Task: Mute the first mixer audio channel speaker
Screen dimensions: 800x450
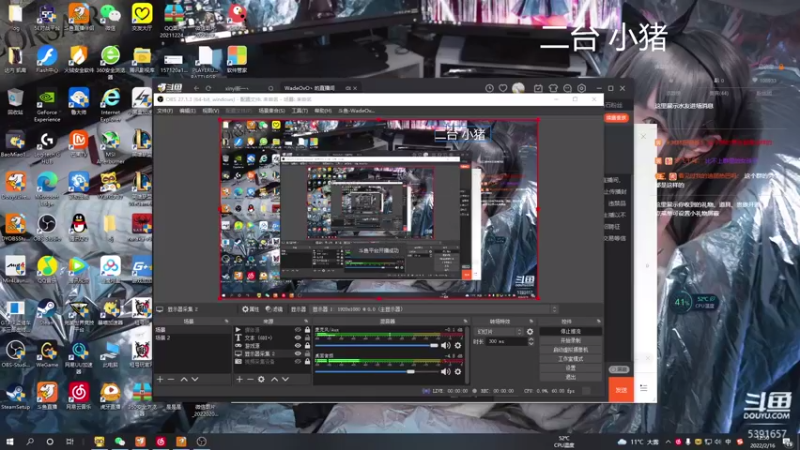Action: [445, 345]
